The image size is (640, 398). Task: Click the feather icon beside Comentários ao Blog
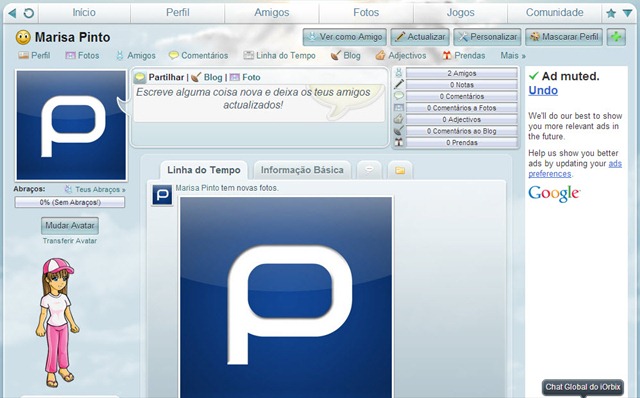(x=399, y=131)
